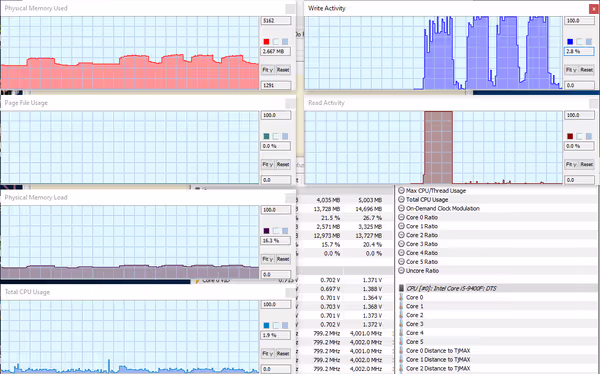
Task: Open light blue grid swatch in Write Activity
Action: (589, 41)
